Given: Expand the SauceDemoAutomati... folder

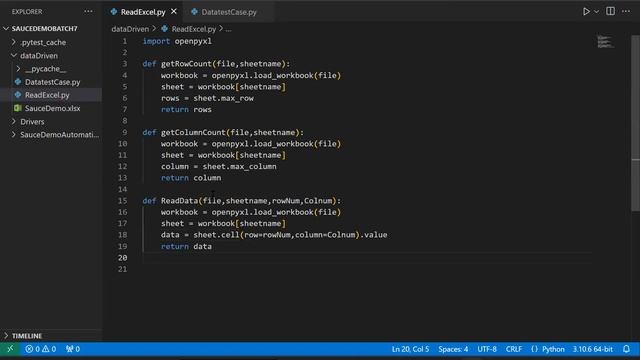Looking at the screenshot, I should pyautogui.click(x=59, y=135).
